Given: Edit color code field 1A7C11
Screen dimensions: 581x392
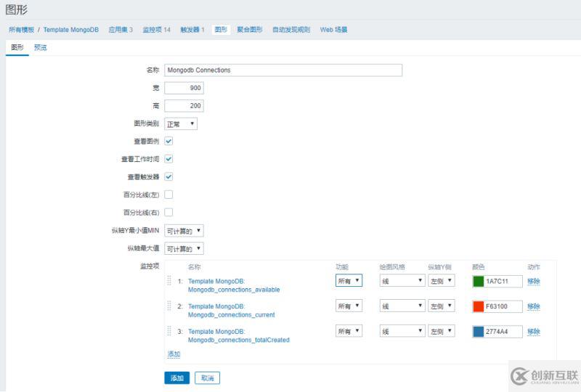Looking at the screenshot, I should point(503,281).
